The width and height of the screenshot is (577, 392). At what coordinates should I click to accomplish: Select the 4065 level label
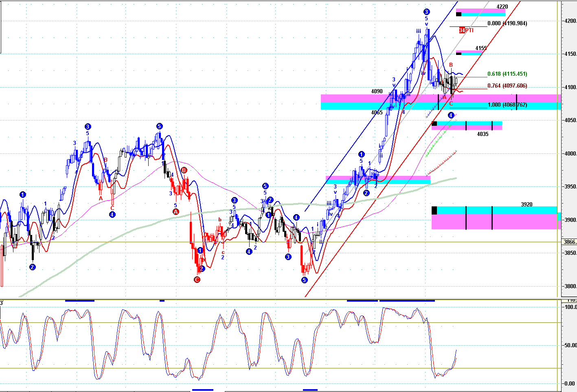[377, 113]
